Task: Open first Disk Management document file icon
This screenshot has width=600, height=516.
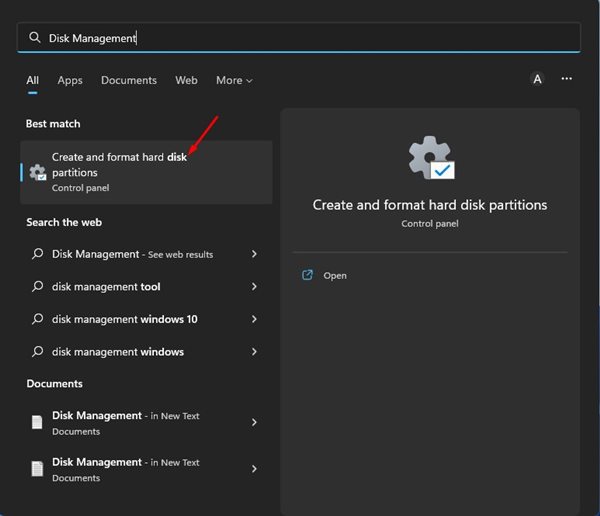Action: tap(37, 423)
